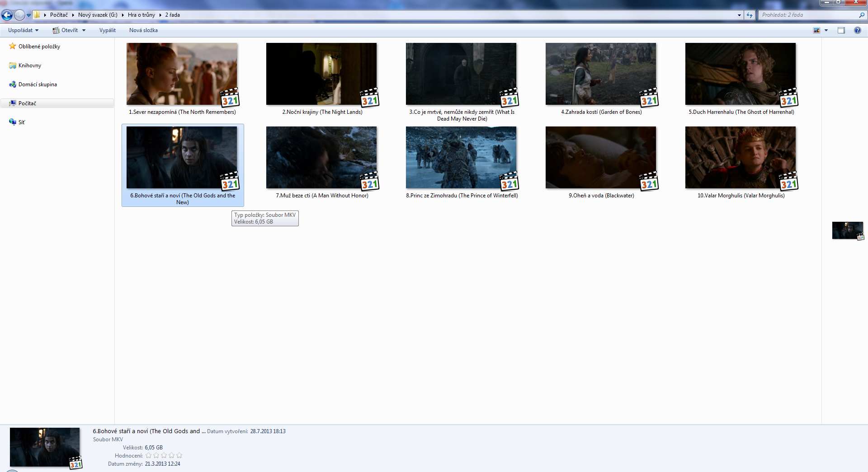Open Oblíbené položky star in sidebar
868x472 pixels.
[13, 47]
